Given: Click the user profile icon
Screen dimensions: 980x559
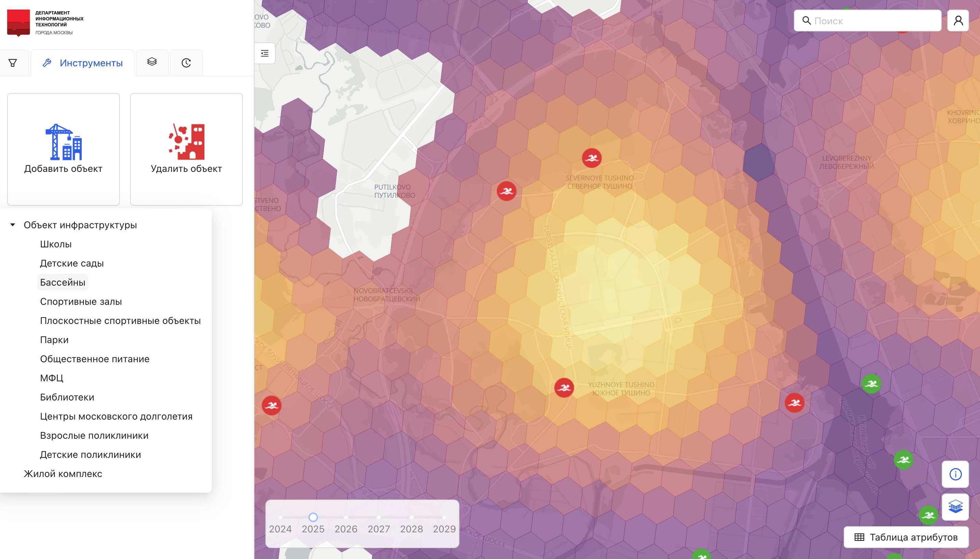Looking at the screenshot, I should [958, 21].
